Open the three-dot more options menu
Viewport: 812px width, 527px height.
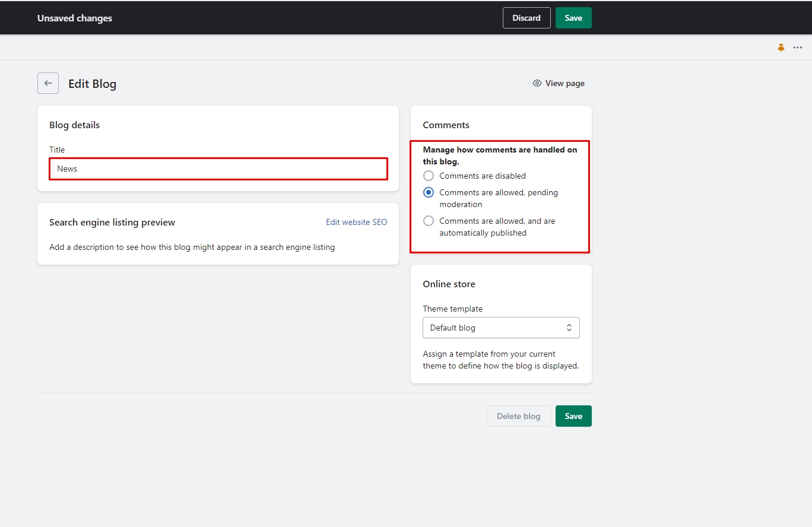pyautogui.click(x=798, y=47)
